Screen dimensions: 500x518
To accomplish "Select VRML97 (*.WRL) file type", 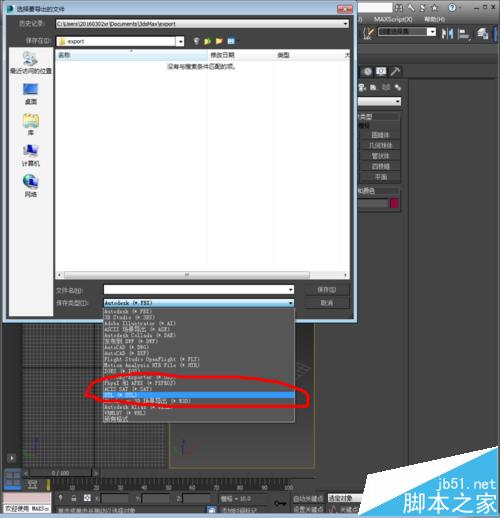I will [199, 413].
